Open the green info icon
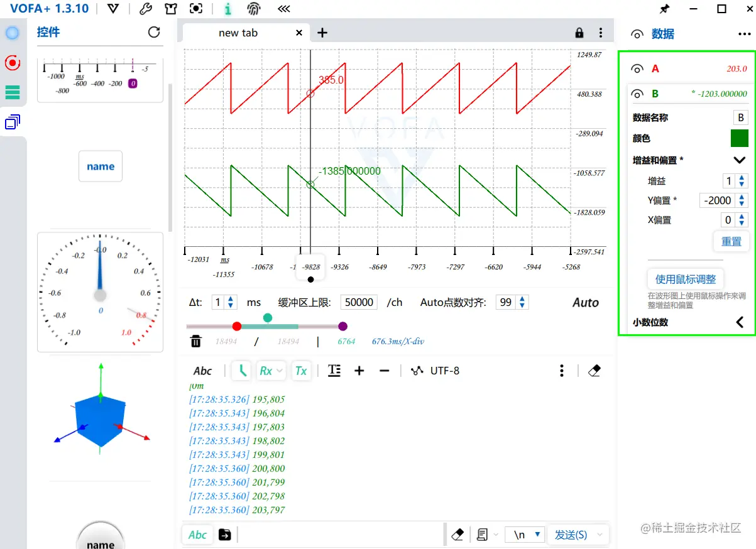Viewport: 756px width, 549px height. click(x=227, y=9)
